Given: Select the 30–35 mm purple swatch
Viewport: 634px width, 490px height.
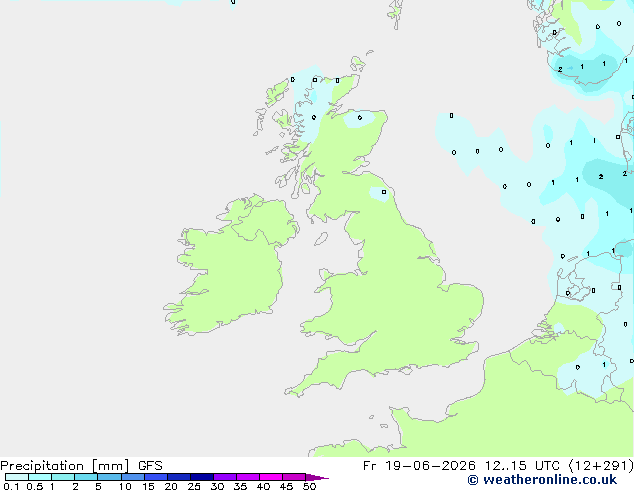Looking at the screenshot, I should pyautogui.click(x=225, y=477).
